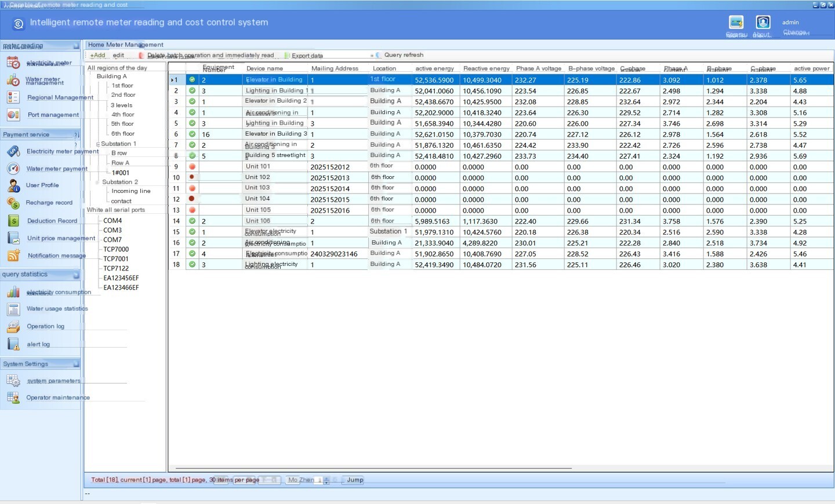Collapse the Payment service panel

(76, 134)
